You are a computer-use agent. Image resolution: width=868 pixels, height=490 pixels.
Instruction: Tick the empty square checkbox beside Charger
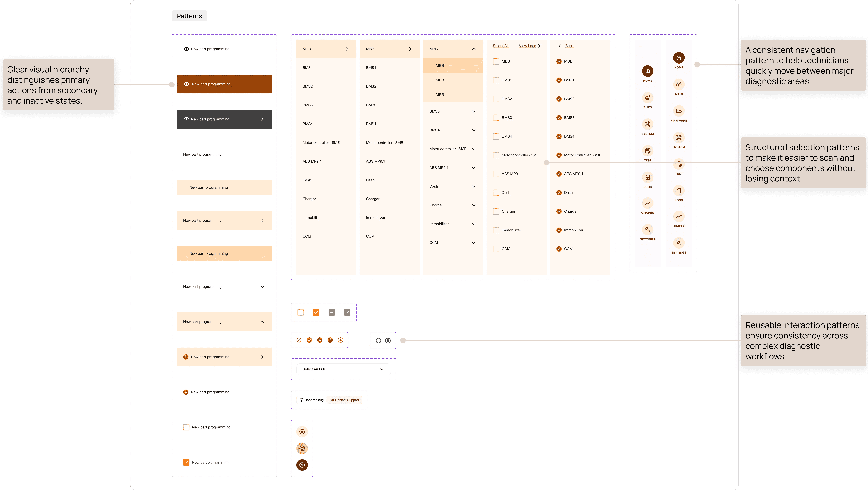pos(496,211)
